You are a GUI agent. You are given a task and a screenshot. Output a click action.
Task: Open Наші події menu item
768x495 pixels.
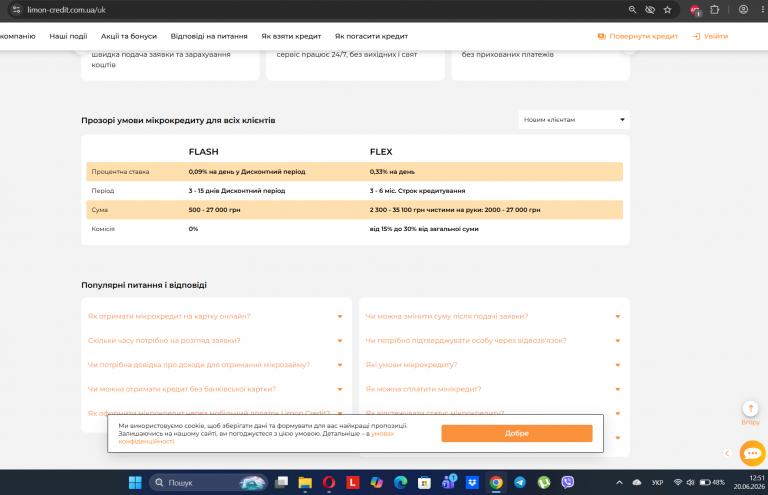68,36
